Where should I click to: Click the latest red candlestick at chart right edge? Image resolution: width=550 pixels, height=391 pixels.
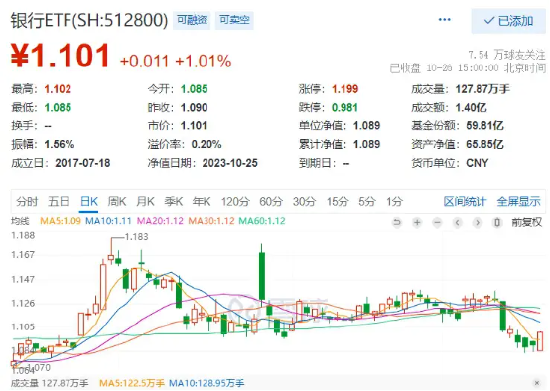[540, 341]
